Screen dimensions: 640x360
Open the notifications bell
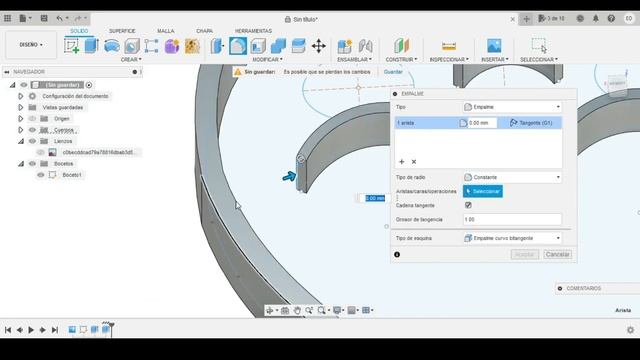coord(596,18)
